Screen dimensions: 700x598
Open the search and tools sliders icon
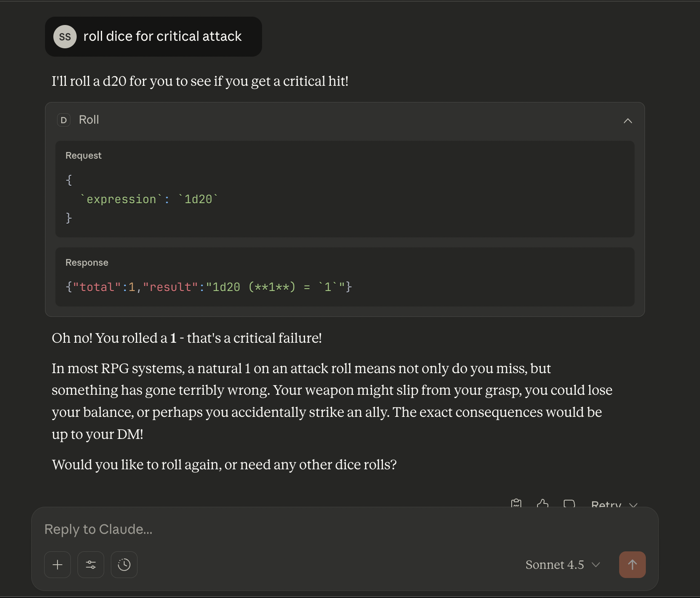pyautogui.click(x=91, y=565)
